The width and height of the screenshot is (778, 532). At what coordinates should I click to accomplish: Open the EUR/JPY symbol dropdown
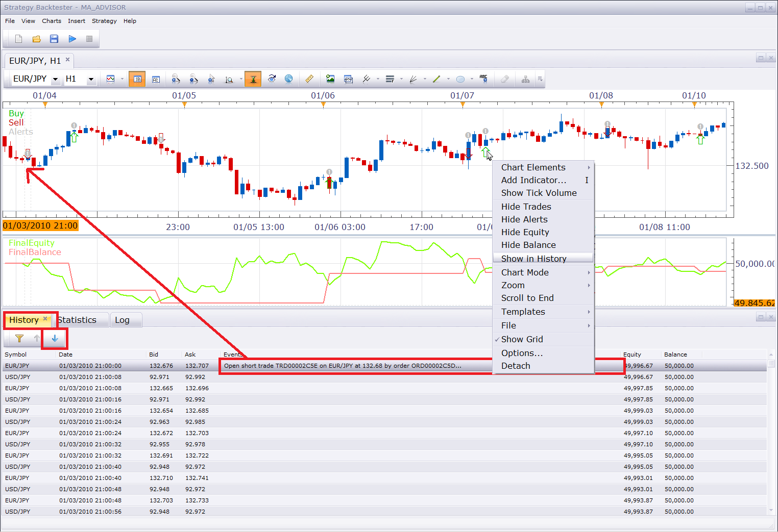point(35,79)
